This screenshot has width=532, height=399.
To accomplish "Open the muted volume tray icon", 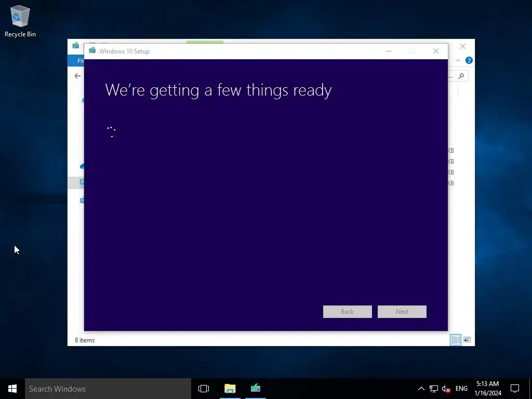I will [x=446, y=389].
